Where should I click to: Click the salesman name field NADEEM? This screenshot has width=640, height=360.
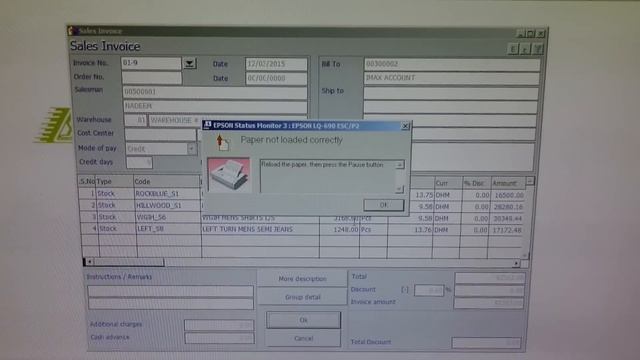pos(215,107)
